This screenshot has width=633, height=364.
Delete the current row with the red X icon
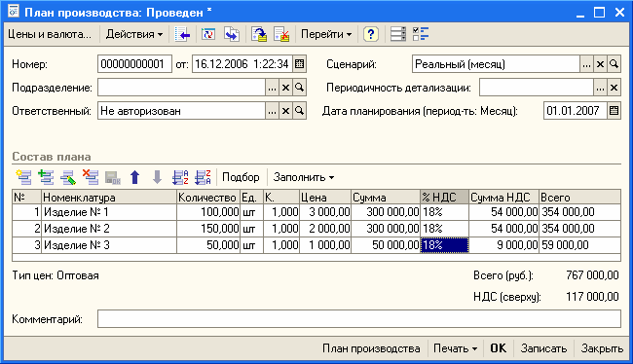(x=91, y=177)
